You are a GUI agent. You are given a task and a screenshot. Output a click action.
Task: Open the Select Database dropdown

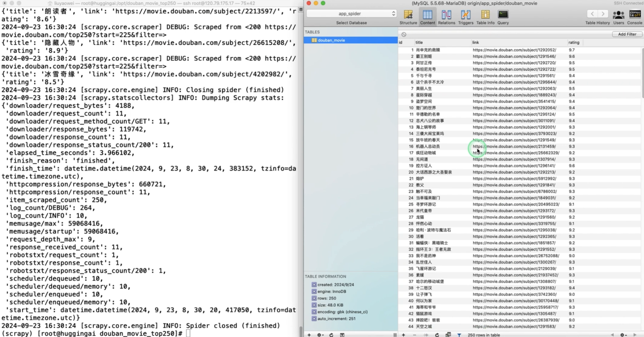click(x=351, y=14)
